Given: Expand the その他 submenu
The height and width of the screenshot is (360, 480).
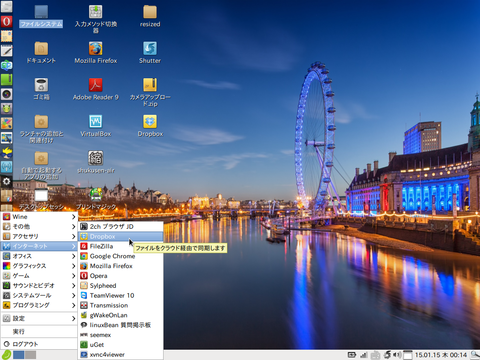Looking at the screenshot, I should tap(39, 227).
